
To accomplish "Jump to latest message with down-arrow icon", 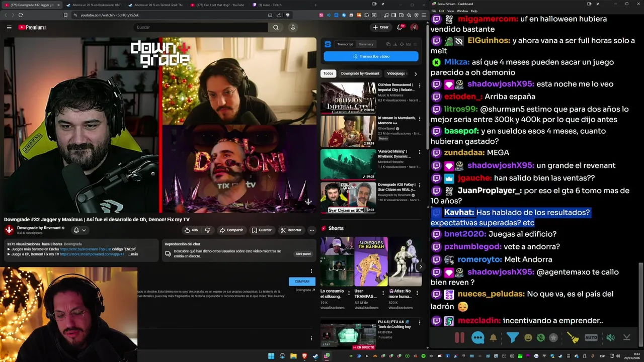I will pos(626,338).
